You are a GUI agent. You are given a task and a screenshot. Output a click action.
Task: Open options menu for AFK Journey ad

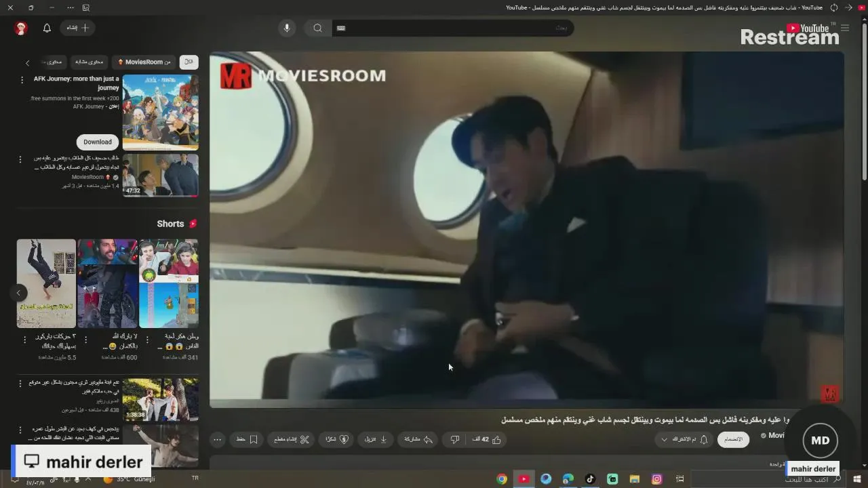coord(21,80)
